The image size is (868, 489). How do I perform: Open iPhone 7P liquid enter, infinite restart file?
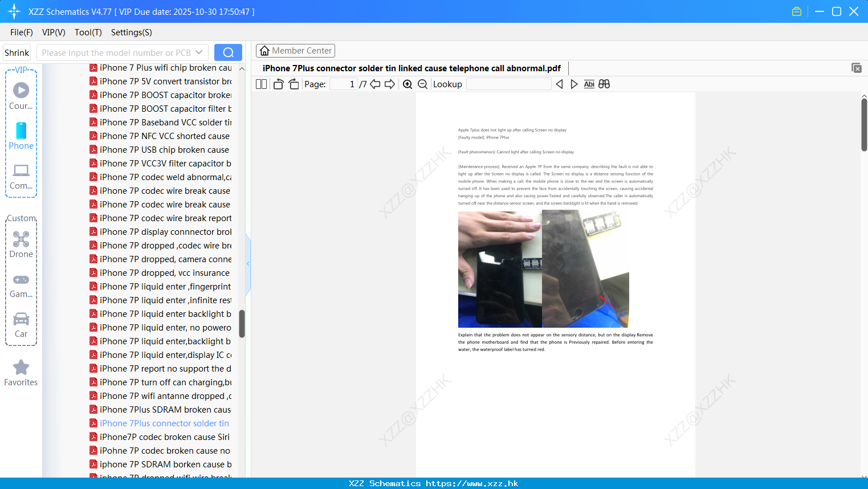pos(161,300)
